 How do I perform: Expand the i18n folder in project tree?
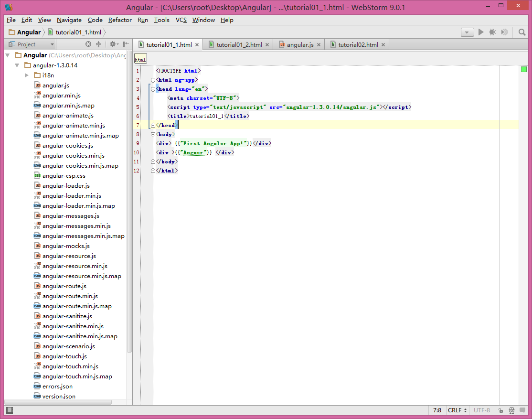pyautogui.click(x=27, y=75)
